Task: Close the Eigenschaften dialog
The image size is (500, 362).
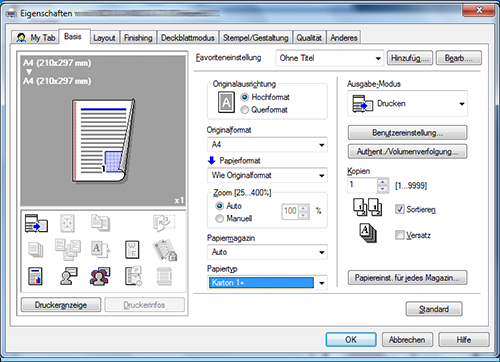Action: click(478, 10)
